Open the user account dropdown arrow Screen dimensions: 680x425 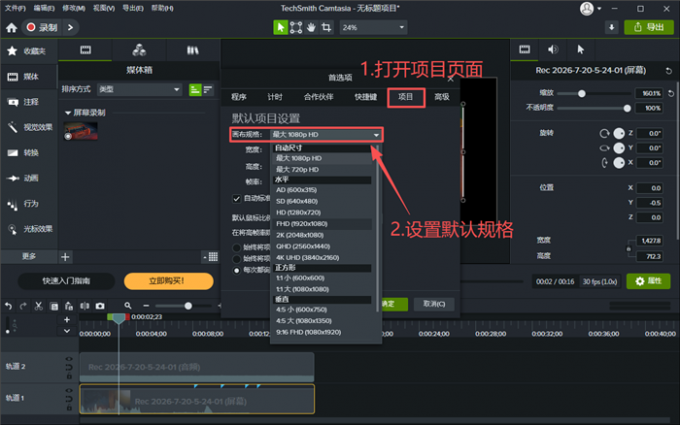pyautogui.click(x=599, y=8)
